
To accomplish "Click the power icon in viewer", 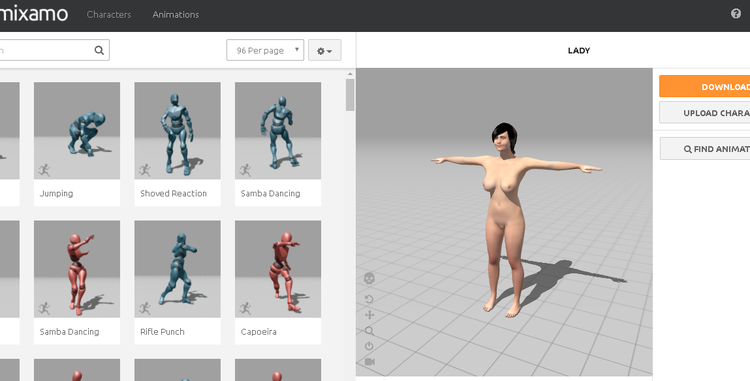I will (369, 346).
